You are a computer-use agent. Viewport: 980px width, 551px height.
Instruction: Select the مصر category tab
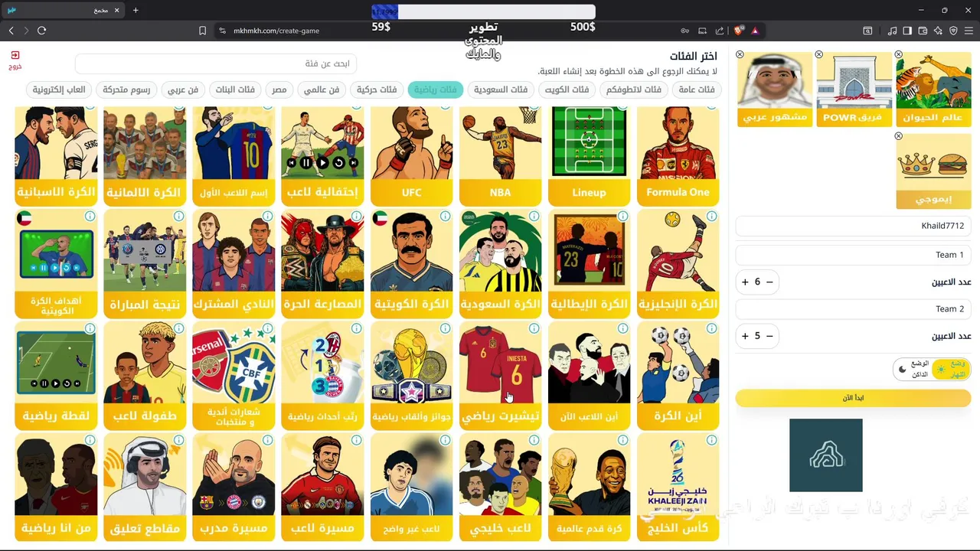pyautogui.click(x=279, y=90)
